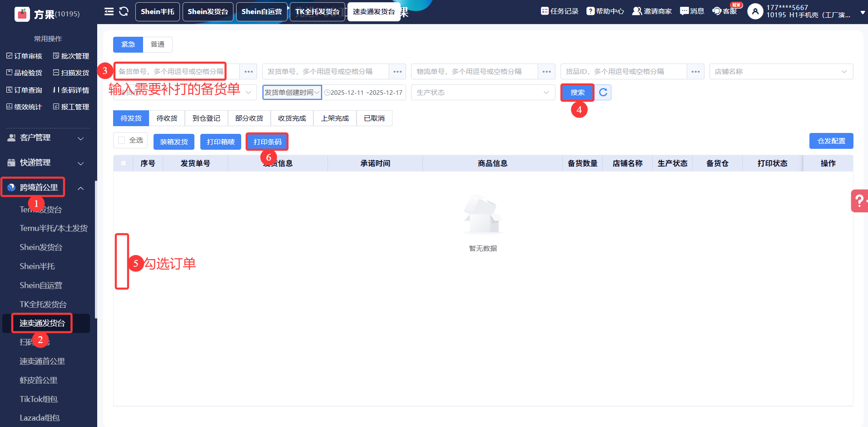Click the user avatar icon
The image size is (868, 427).
point(755,11)
